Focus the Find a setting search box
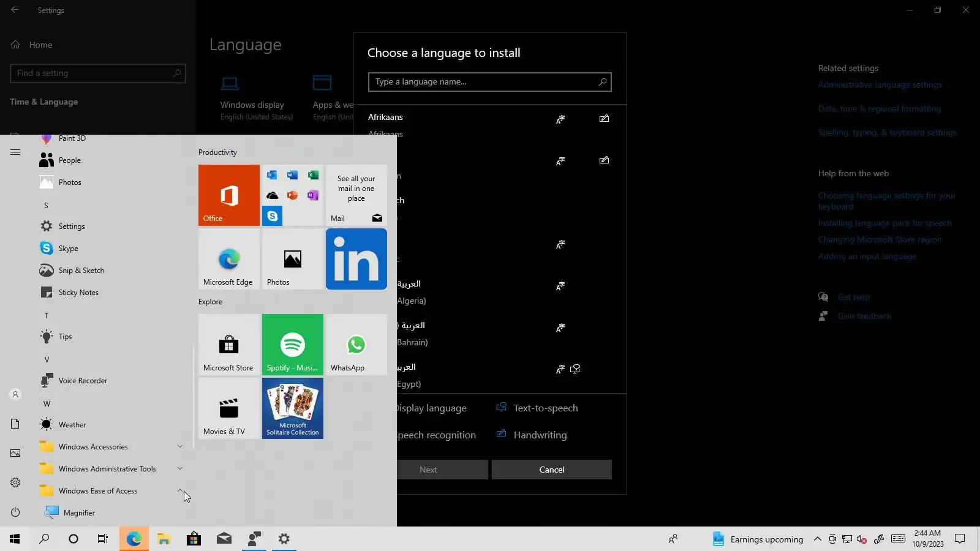This screenshot has height=551, width=980. click(x=98, y=73)
